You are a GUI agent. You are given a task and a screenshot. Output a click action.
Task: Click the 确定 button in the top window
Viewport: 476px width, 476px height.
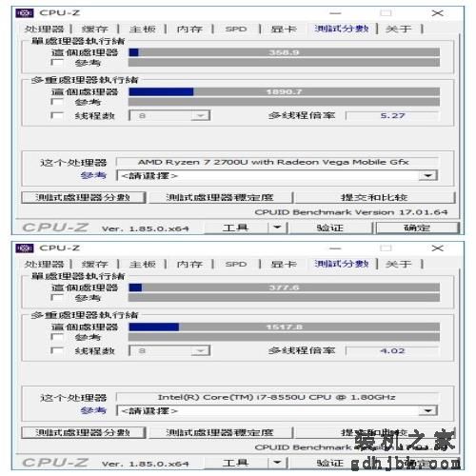[417, 228]
